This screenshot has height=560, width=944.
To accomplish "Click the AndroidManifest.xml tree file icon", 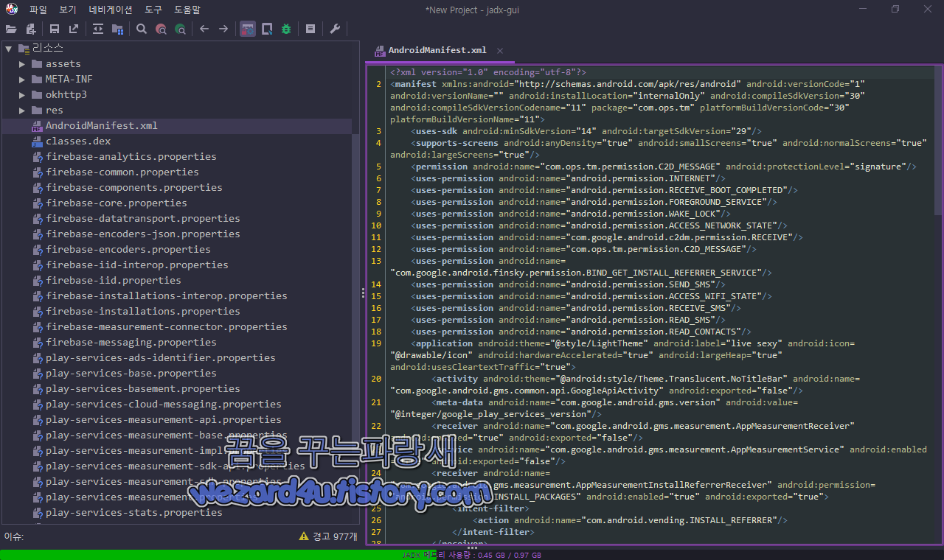I will 37,126.
